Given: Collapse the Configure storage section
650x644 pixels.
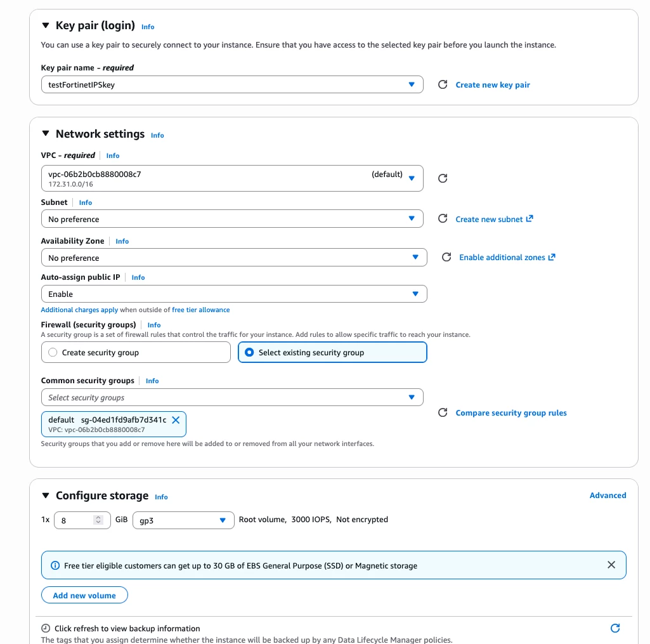Looking at the screenshot, I should (46, 496).
